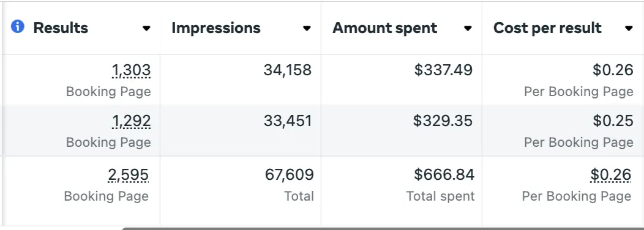Click the 67,609 total impressions value
This screenshot has width=644, height=230.
click(x=290, y=175)
